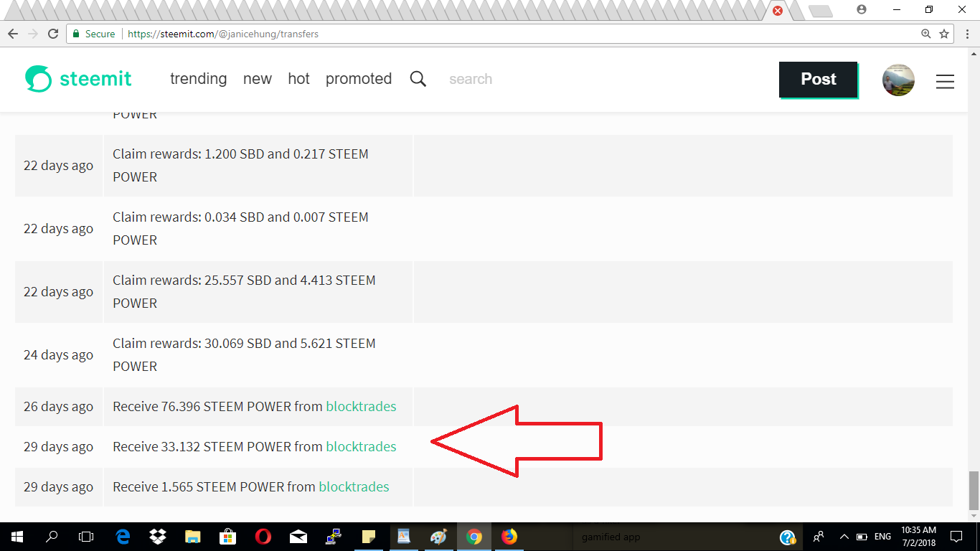The height and width of the screenshot is (551, 980).
Task: Open the Action Center notifications
Action: [x=956, y=537]
